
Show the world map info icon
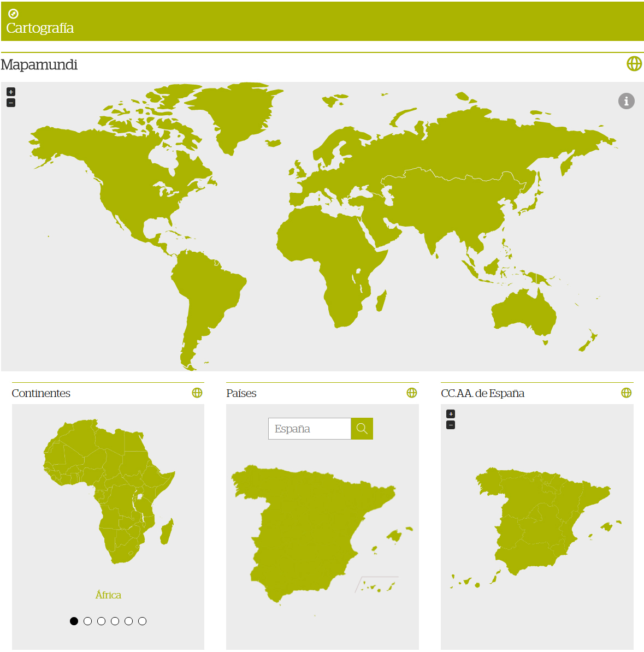pos(626,101)
